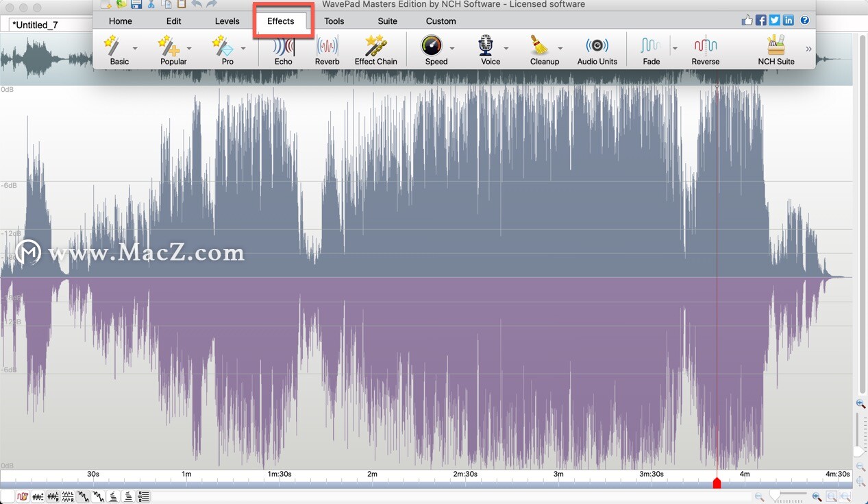Expand the Basic dropdown arrow
Image resolution: width=868 pixels, height=504 pixels.
point(135,49)
